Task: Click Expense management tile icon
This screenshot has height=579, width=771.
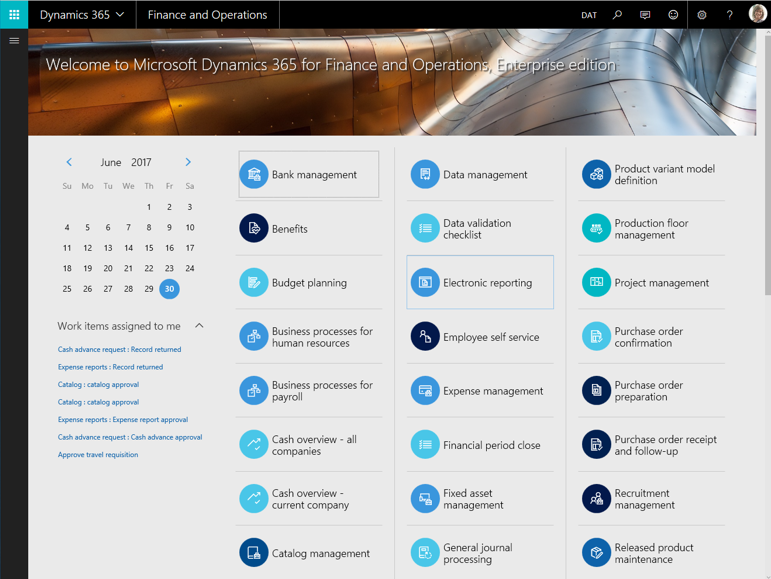Action: (425, 390)
